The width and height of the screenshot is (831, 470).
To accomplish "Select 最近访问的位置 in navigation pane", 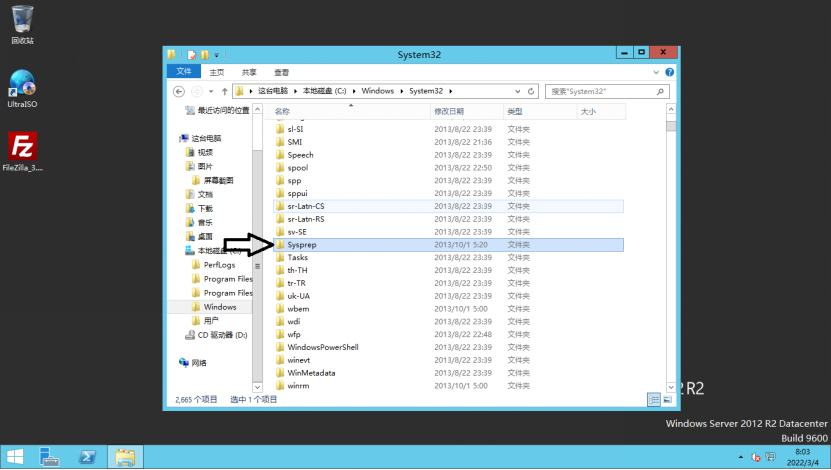I will (x=217, y=110).
